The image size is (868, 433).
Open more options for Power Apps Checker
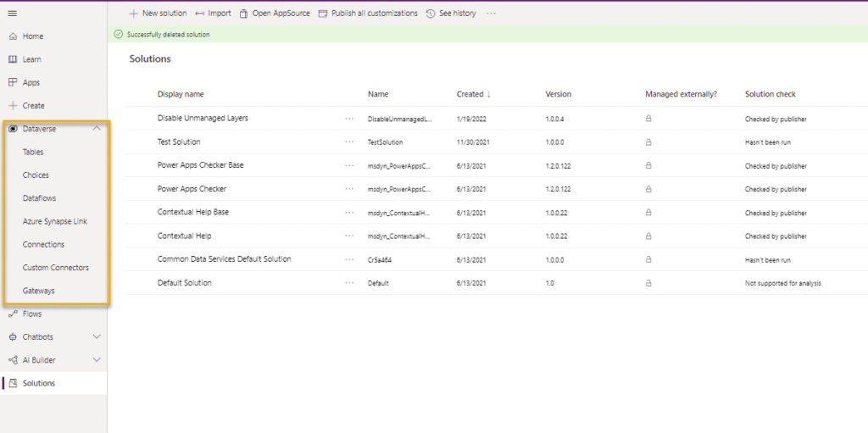(x=349, y=189)
